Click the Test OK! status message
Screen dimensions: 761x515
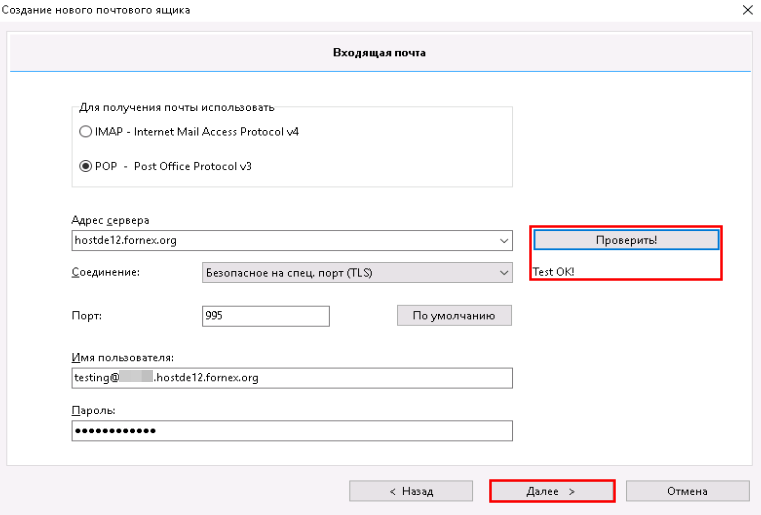pyautogui.click(x=554, y=271)
